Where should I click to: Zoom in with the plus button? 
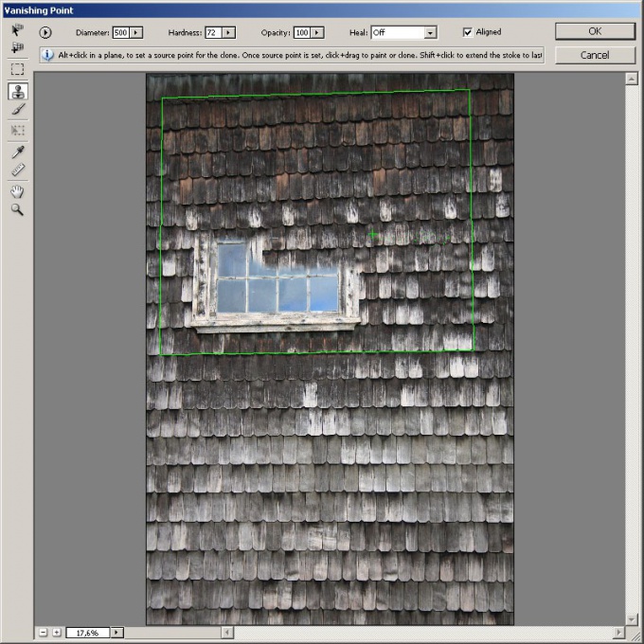click(x=57, y=632)
